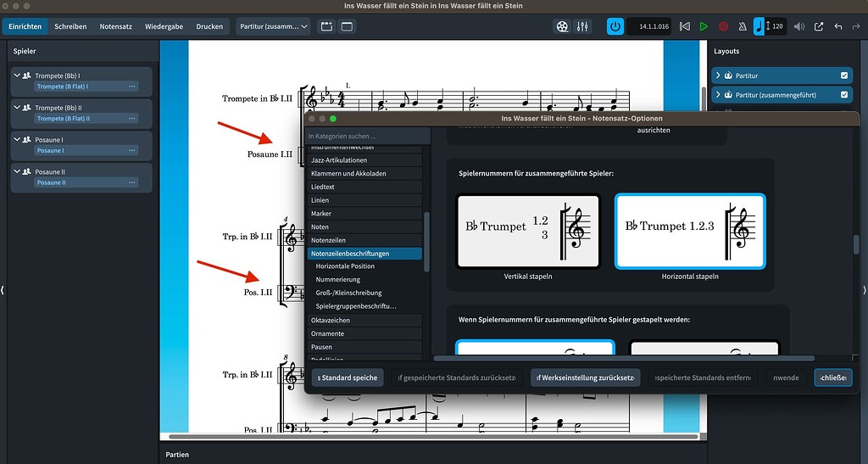The width and height of the screenshot is (868, 464).
Task: Open the menu dots on Trompete (B Flat) I instrument
Action: click(131, 87)
